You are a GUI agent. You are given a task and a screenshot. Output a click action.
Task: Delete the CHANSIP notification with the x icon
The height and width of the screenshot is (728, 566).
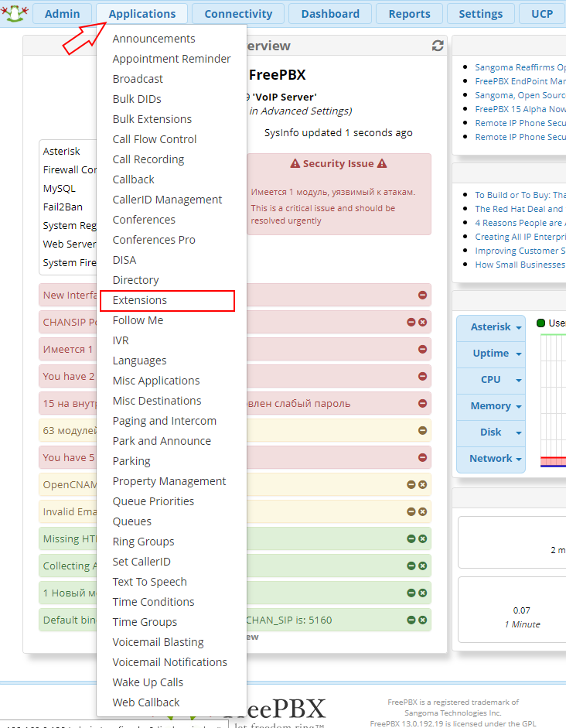(x=423, y=322)
